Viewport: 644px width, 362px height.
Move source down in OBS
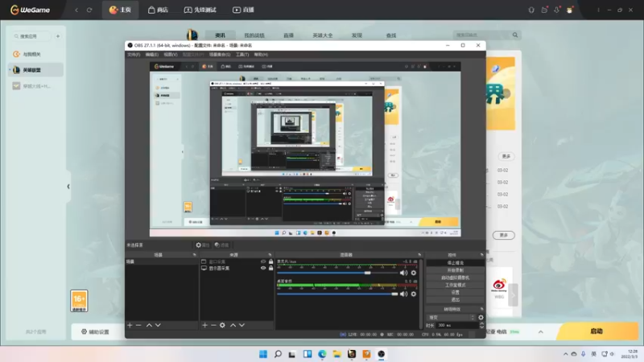(x=242, y=325)
